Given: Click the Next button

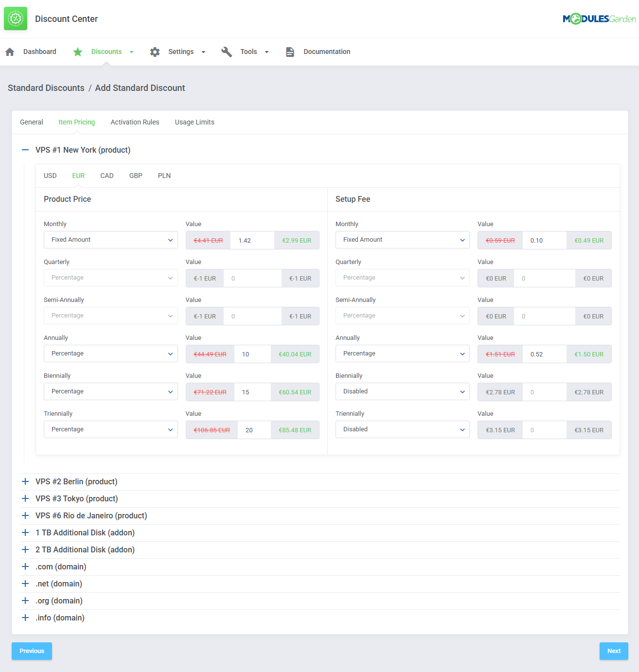Looking at the screenshot, I should point(613,651).
